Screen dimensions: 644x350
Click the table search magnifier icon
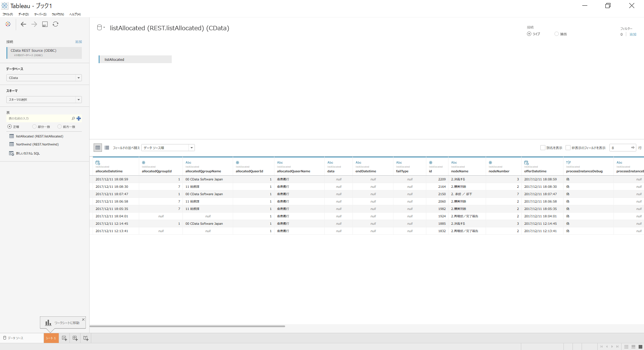(73, 118)
